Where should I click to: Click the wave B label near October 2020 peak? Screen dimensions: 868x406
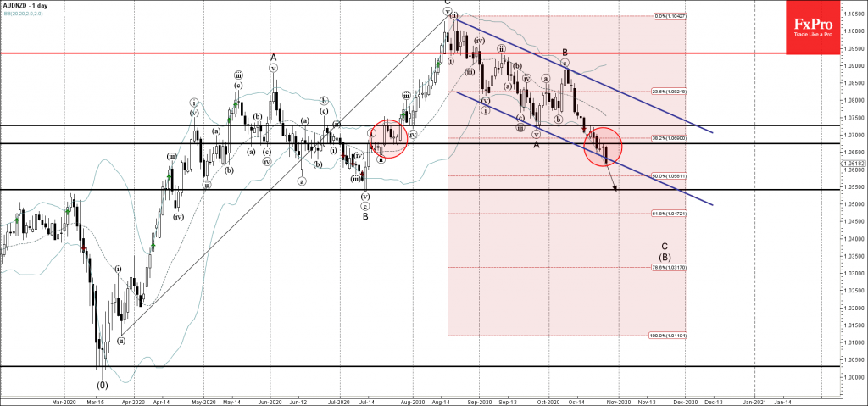[564, 52]
